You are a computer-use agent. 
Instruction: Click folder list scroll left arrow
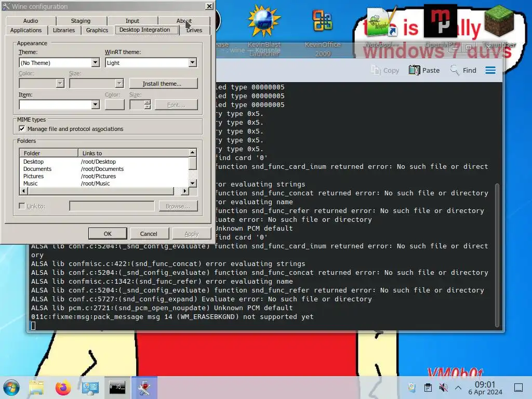click(x=23, y=191)
